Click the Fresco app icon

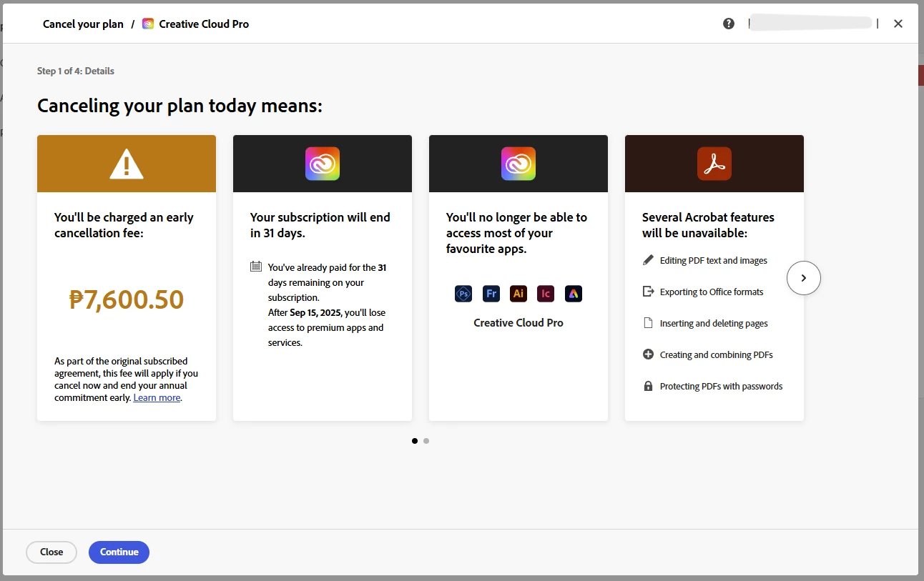point(491,294)
